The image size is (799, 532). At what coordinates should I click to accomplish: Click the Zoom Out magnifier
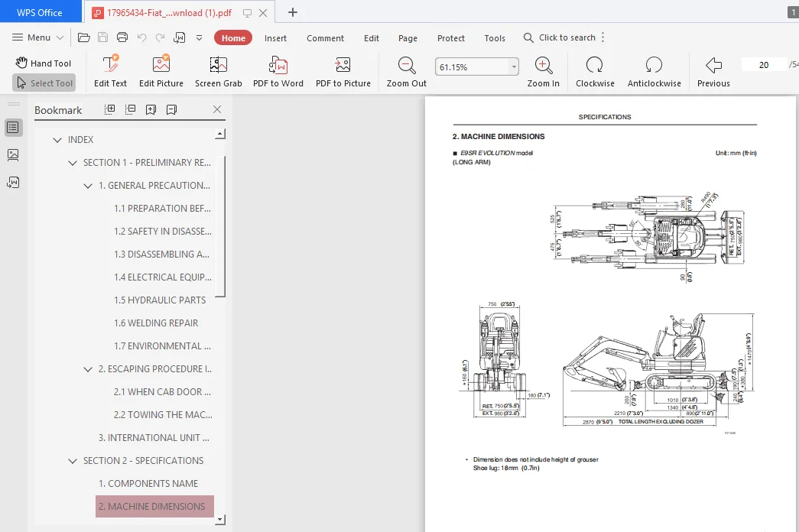coord(406,72)
